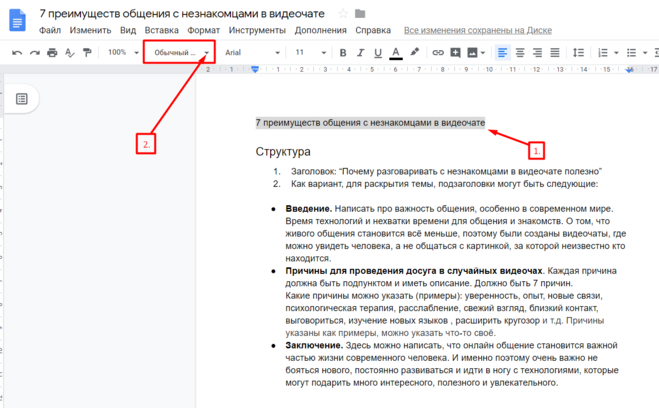Viewport: 659px width, 408px height.
Task: Click the Paint format roller icon
Action: pos(87,52)
